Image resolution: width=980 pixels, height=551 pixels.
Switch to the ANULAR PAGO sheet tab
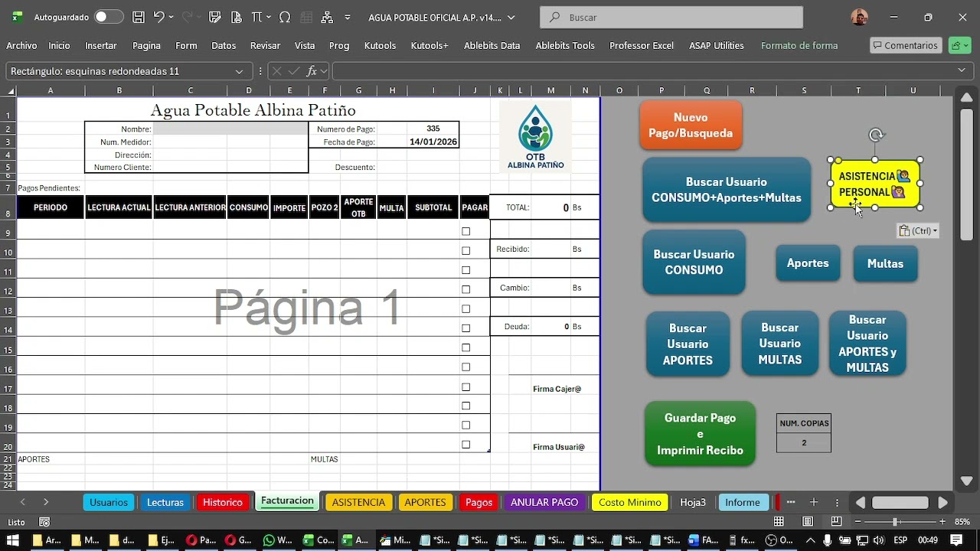(544, 502)
